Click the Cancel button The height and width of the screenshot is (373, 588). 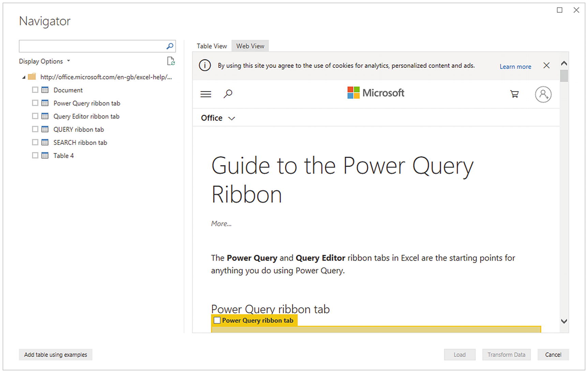pos(553,355)
